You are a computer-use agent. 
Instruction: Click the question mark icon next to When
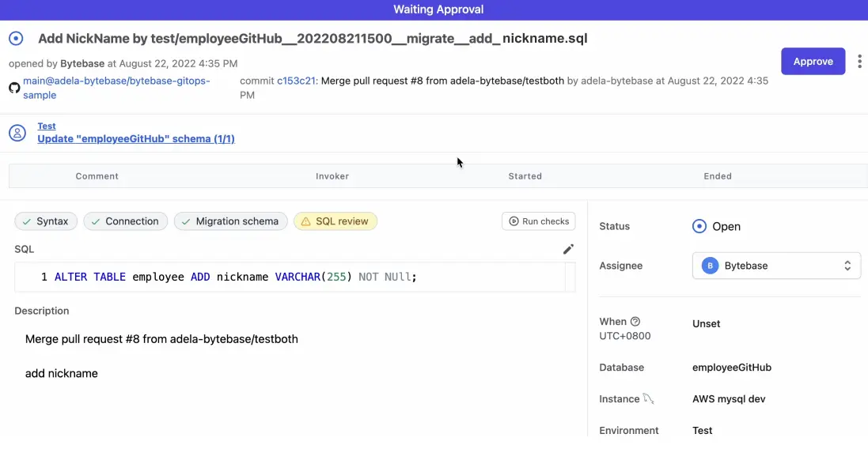(635, 321)
